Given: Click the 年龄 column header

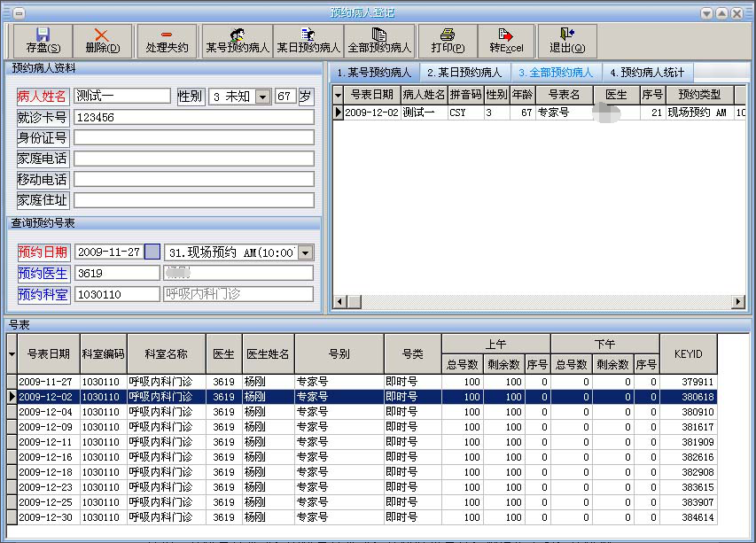Looking at the screenshot, I should tap(522, 95).
